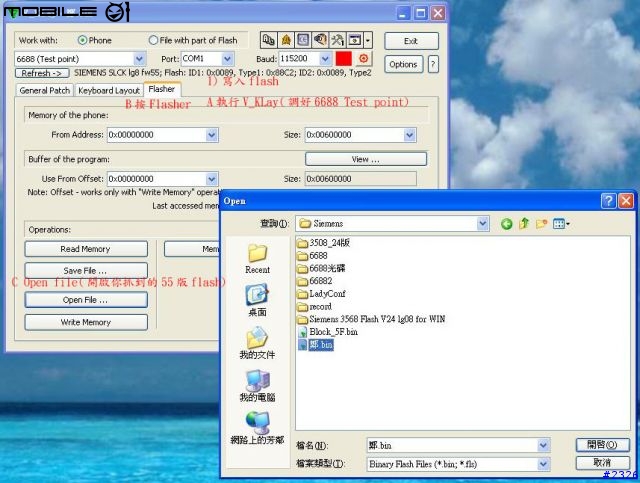Click the 網路上的芳鄰 network places icon

coord(257,428)
